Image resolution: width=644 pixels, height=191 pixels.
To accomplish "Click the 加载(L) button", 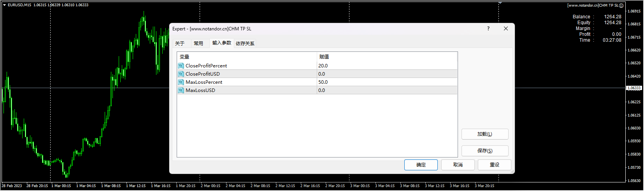I will coord(485,134).
